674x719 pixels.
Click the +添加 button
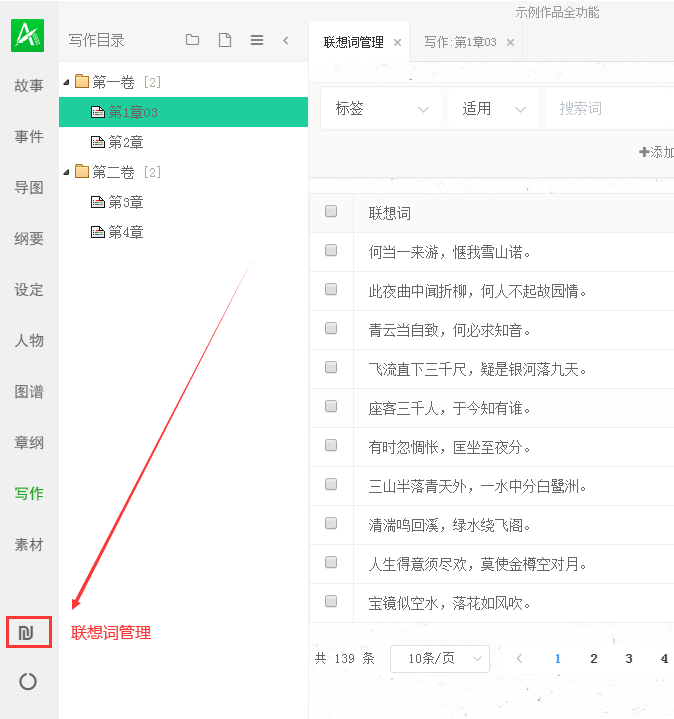657,152
